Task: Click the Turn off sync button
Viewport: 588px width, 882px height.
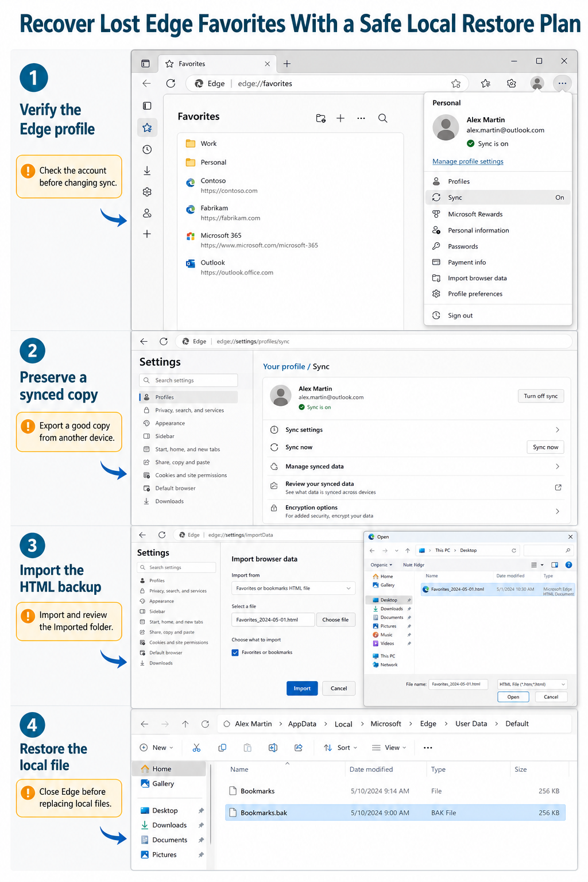Action: (x=541, y=396)
